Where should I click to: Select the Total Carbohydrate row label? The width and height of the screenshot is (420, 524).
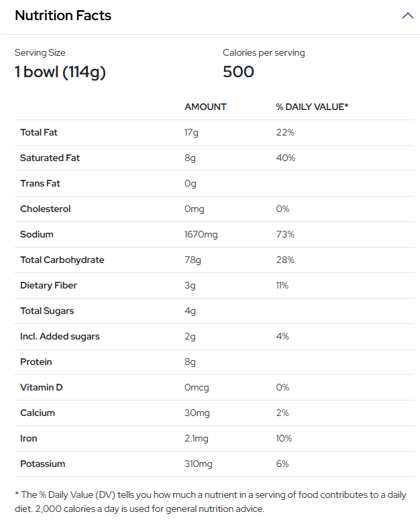62,260
